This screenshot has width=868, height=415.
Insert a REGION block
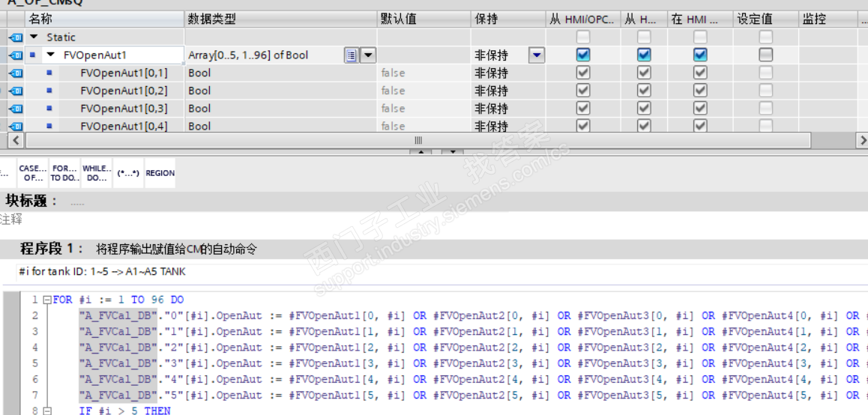point(160,173)
